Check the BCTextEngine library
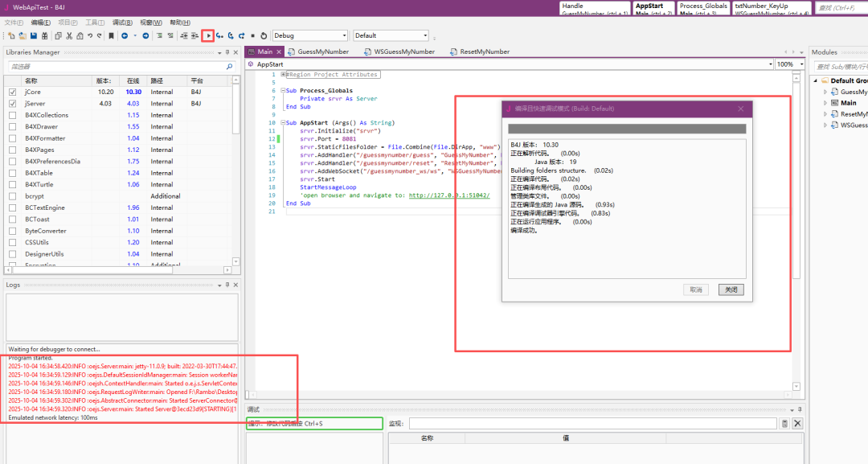 [12, 207]
